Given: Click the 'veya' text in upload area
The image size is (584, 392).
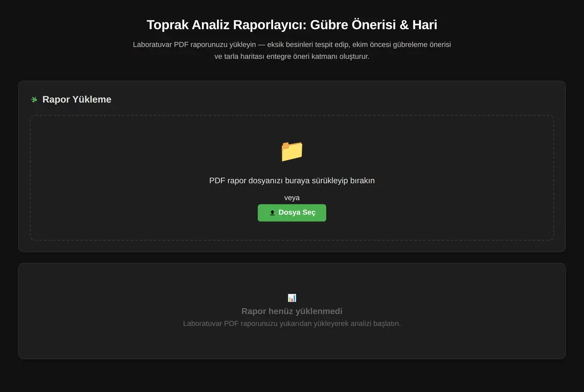Looking at the screenshot, I should tap(292, 198).
